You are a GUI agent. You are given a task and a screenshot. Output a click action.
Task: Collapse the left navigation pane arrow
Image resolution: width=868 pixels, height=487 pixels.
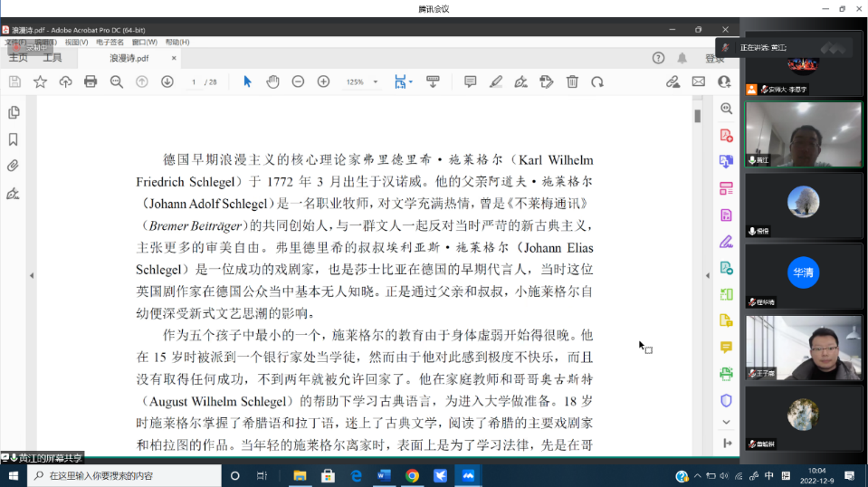(32, 275)
